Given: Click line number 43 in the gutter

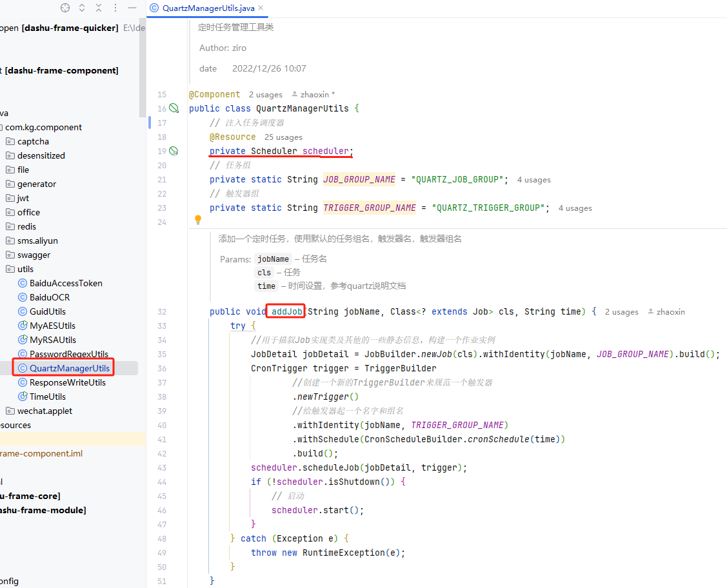Looking at the screenshot, I should point(162,468).
